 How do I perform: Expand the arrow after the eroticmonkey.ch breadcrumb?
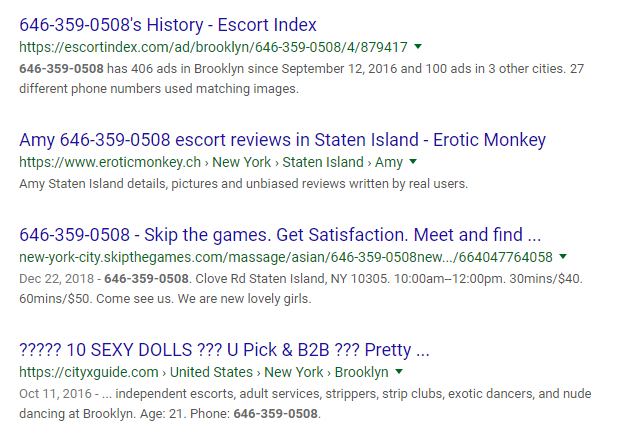(412, 161)
